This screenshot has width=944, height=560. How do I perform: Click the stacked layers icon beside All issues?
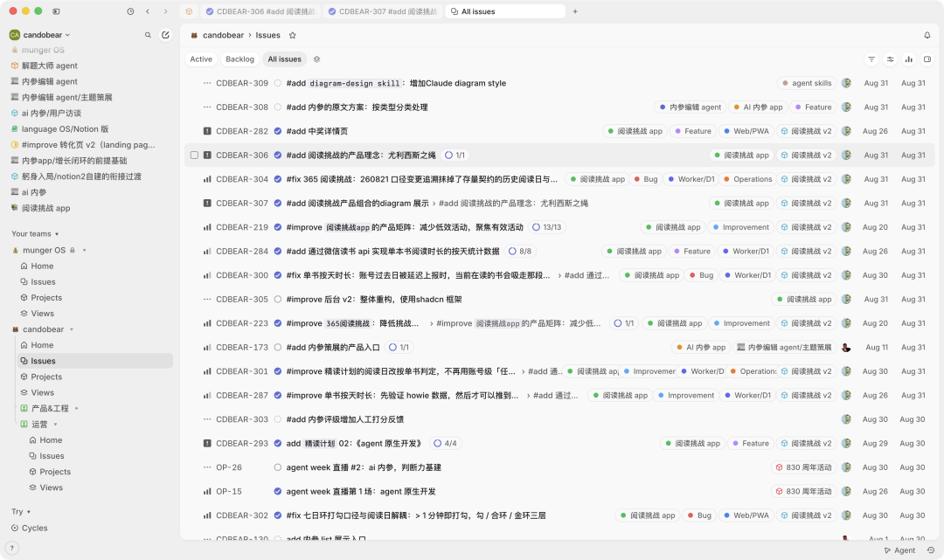pos(316,59)
